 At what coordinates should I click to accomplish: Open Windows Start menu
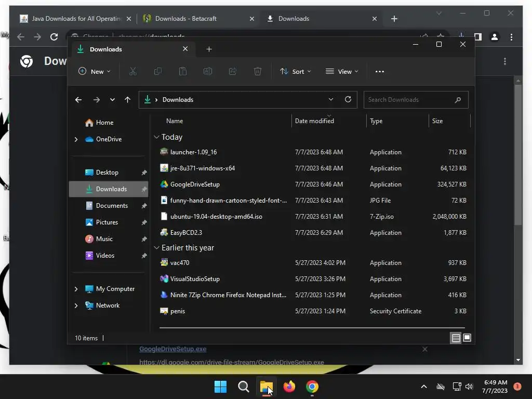pos(220,387)
